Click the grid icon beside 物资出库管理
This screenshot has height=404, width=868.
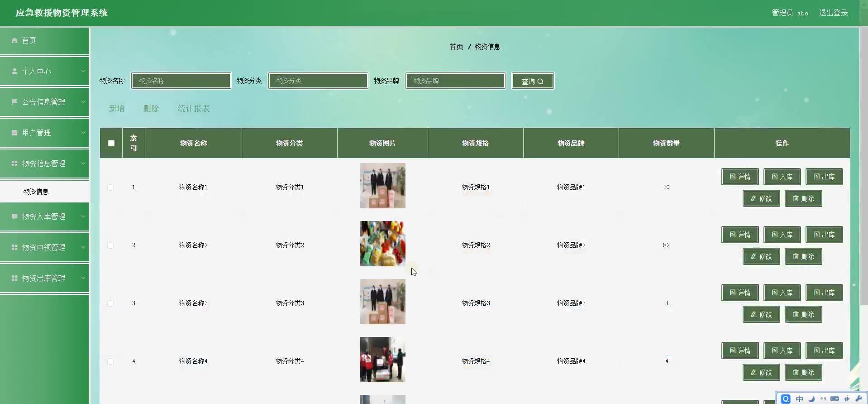14,278
